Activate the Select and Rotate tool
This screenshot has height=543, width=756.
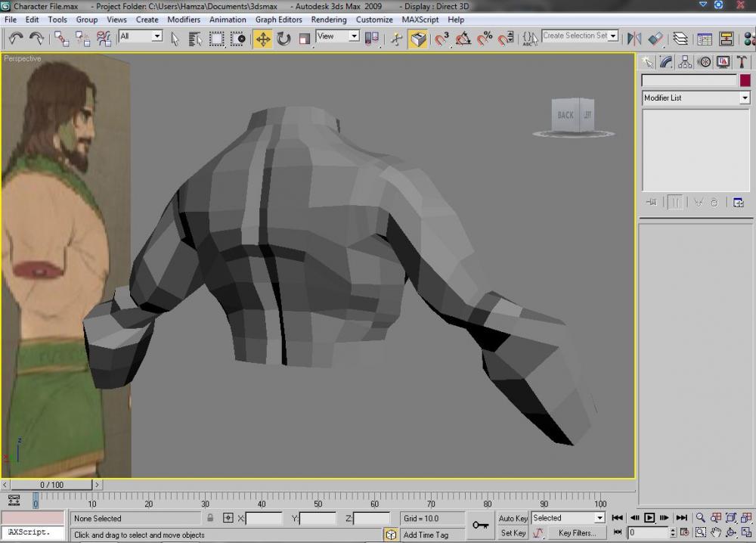283,39
